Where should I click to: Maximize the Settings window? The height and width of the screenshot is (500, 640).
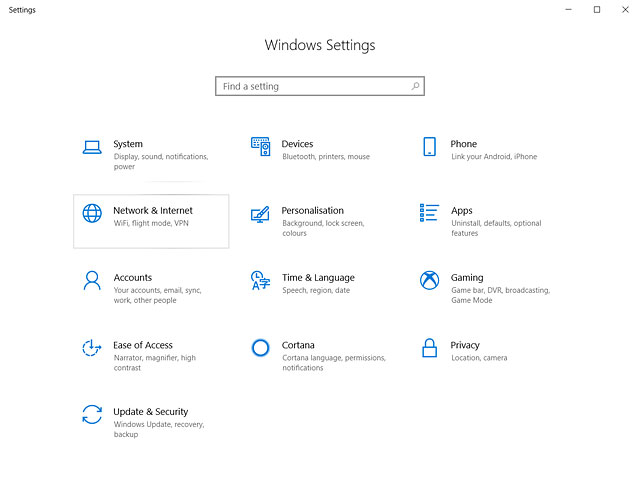coord(597,10)
